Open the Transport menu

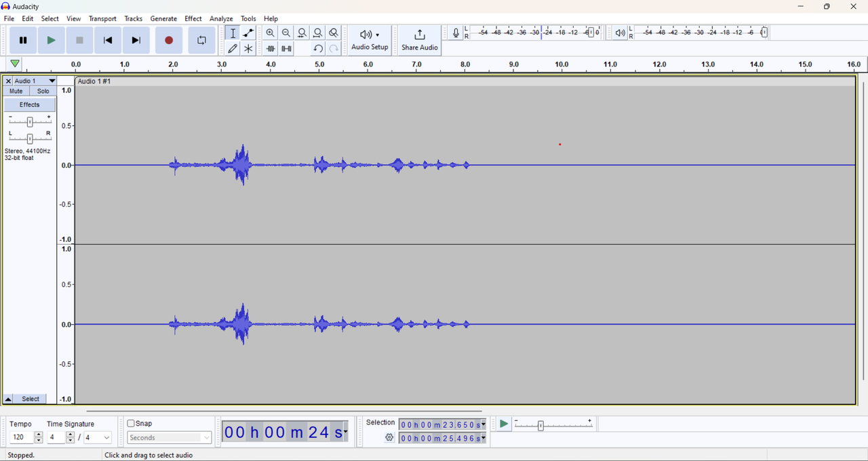pyautogui.click(x=102, y=19)
